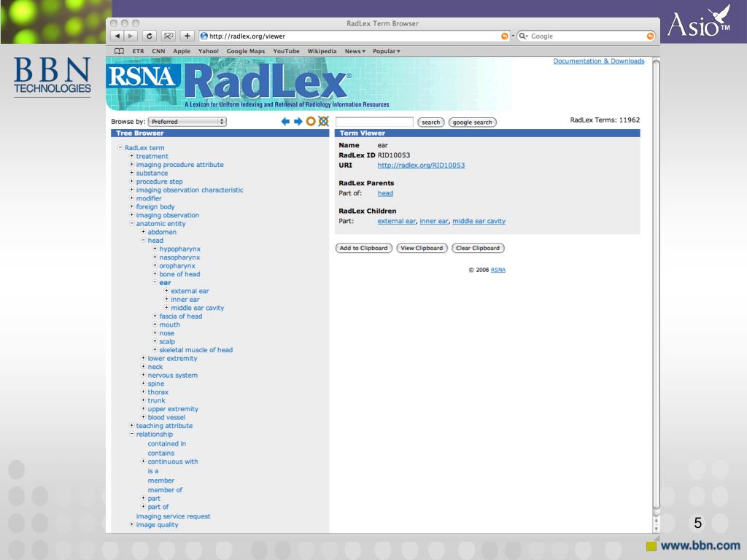This screenshot has height=560, width=747.
Task: Select imaging service request in tree
Action: pyautogui.click(x=173, y=516)
